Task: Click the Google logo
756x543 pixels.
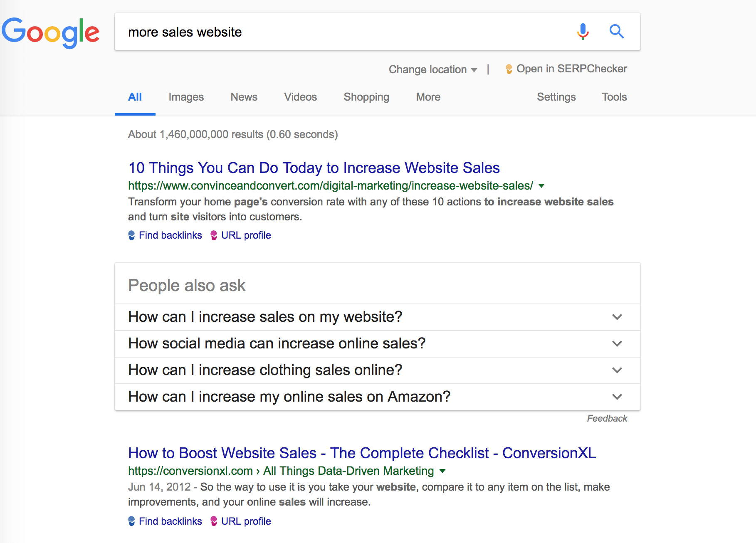Action: click(51, 32)
